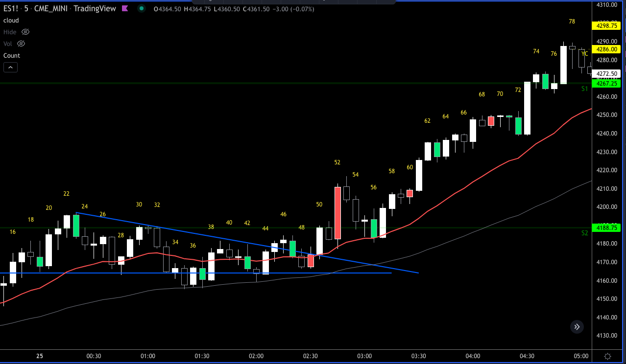The image size is (626, 364).
Task: Click the 4210.00 price scale value
Action: [x=606, y=188]
